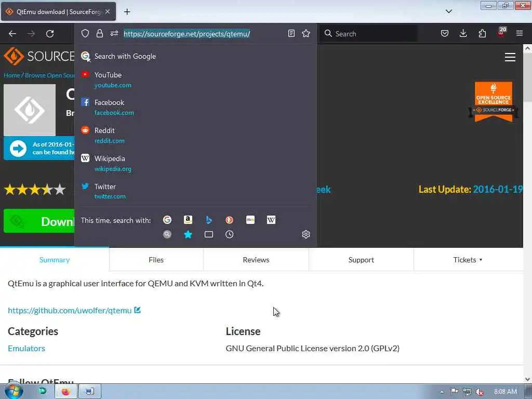532x399 pixels.
Task: Search in open Tabs icon
Action: coord(209,234)
